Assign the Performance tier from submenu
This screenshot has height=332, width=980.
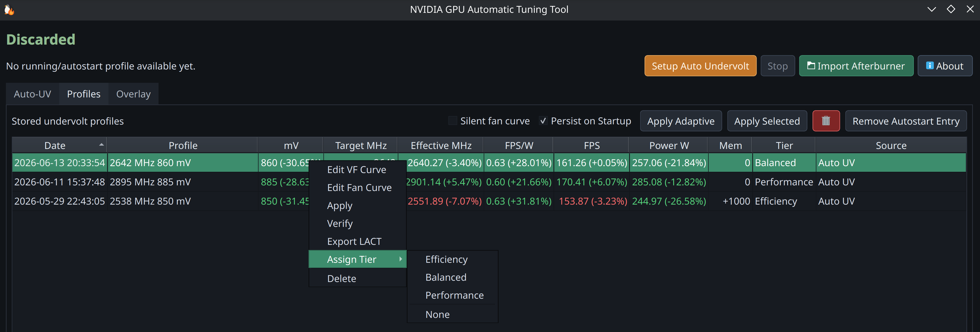pyautogui.click(x=452, y=295)
